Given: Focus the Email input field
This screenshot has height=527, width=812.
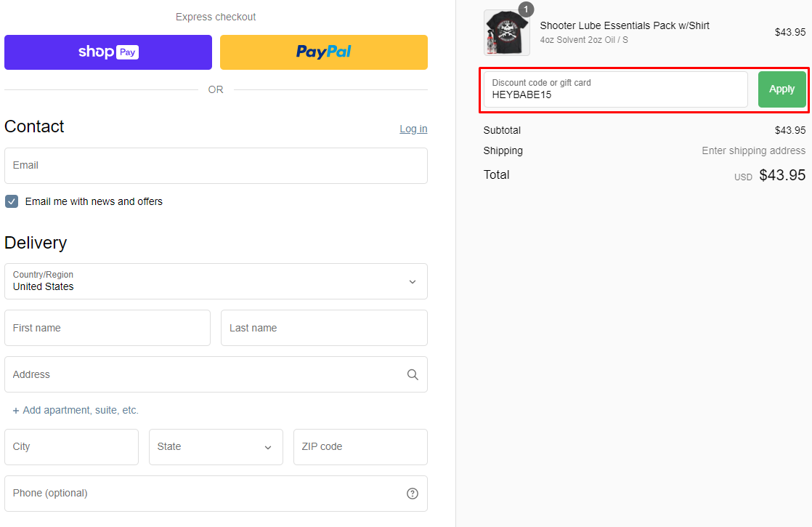Looking at the screenshot, I should pos(216,166).
